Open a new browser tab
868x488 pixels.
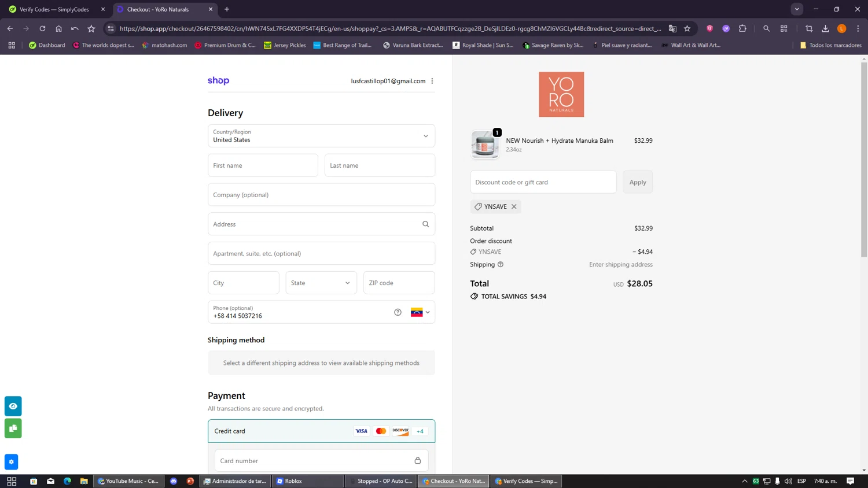pyautogui.click(x=227, y=9)
